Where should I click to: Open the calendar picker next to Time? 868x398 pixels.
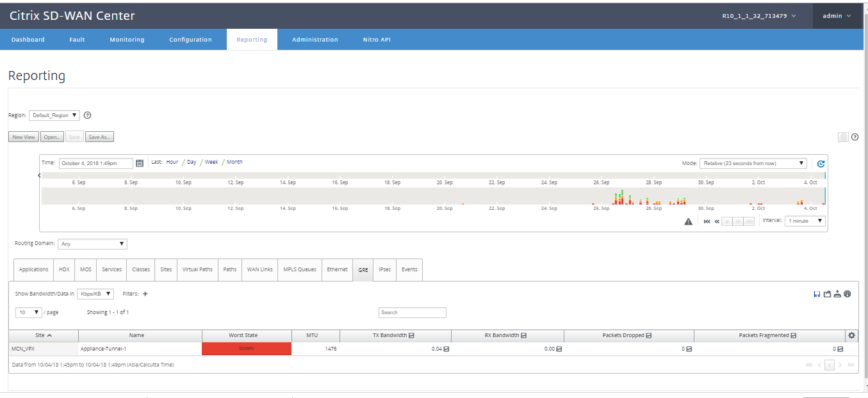pyautogui.click(x=140, y=163)
